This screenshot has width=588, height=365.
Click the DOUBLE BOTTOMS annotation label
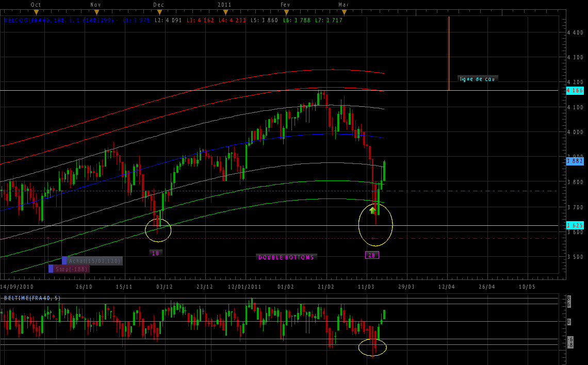[286, 257]
